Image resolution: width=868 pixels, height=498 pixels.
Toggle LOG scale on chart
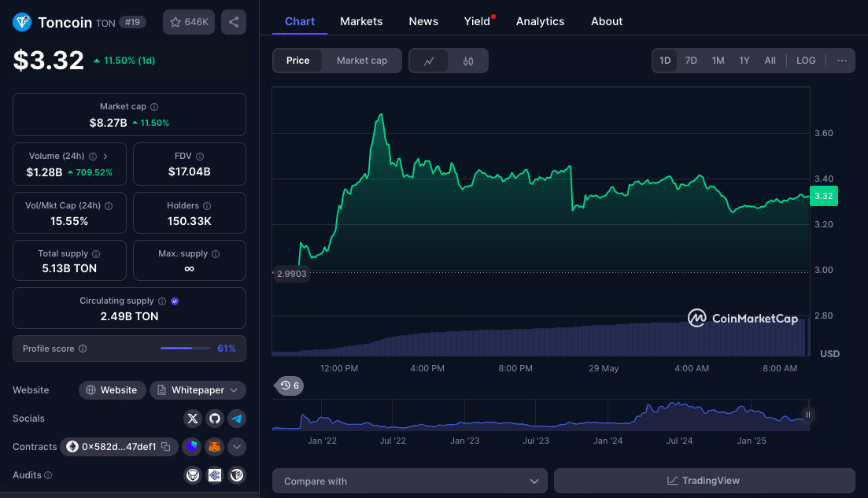tap(806, 61)
